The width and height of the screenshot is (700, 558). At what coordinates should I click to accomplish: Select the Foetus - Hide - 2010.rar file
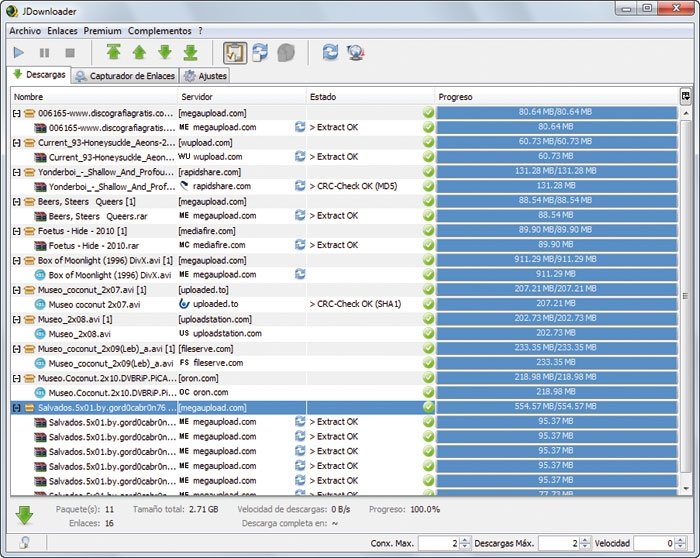click(x=94, y=246)
